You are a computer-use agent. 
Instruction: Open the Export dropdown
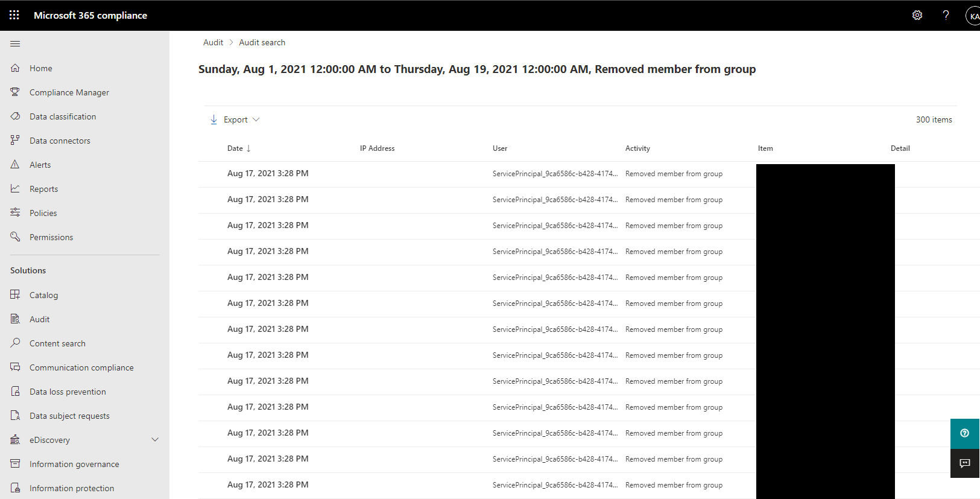[235, 119]
